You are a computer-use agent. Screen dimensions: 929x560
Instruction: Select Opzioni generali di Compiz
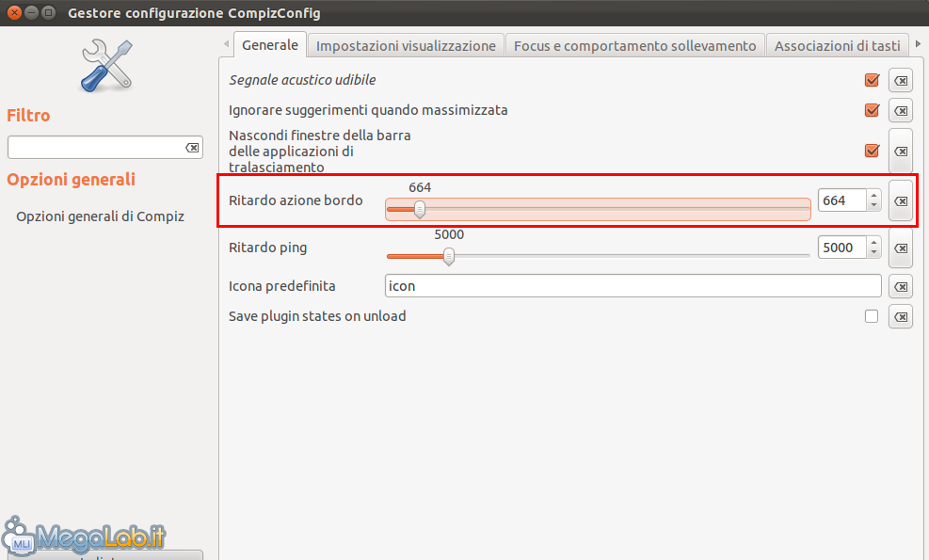pos(100,216)
